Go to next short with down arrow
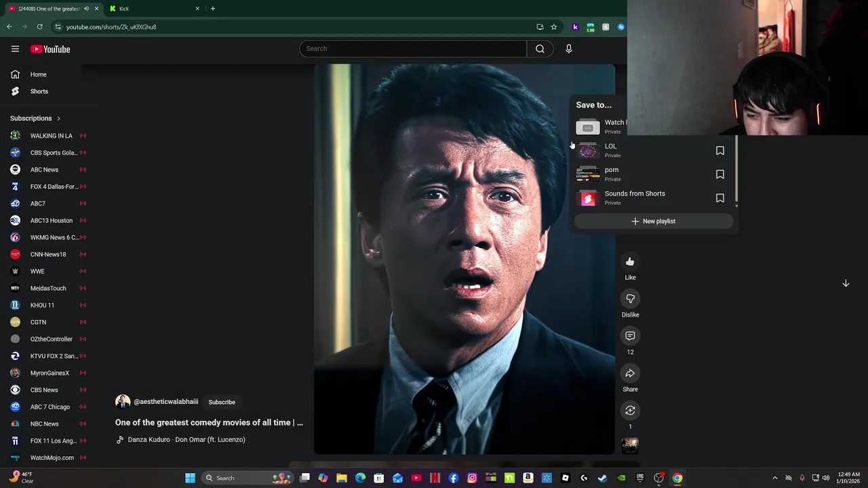This screenshot has width=868, height=488. pos(846,283)
